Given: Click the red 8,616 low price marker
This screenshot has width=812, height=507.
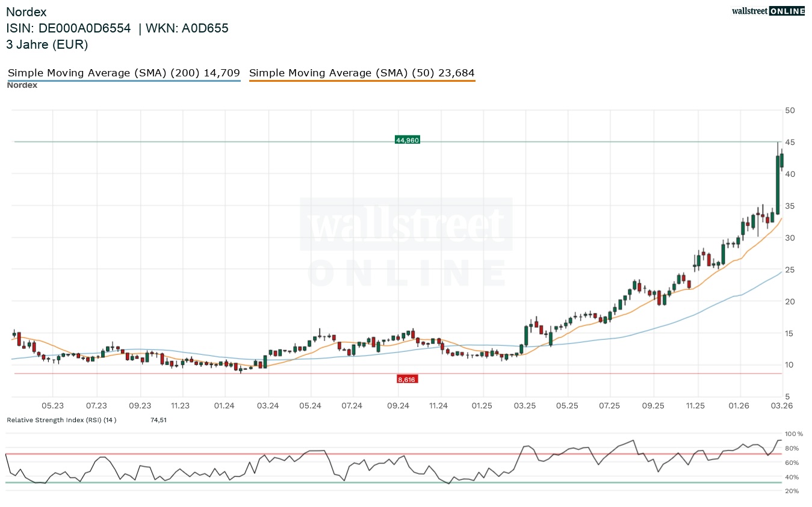Looking at the screenshot, I should click(407, 379).
